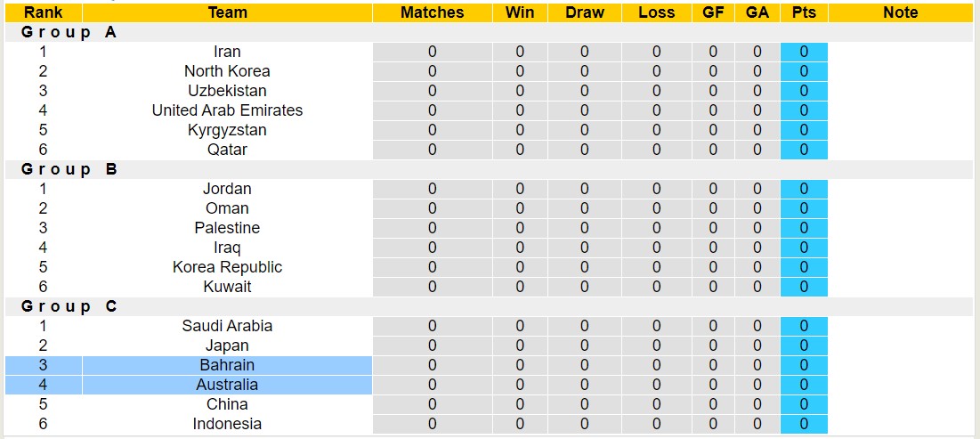Click the Team column header
The width and height of the screenshot is (980, 439).
(x=227, y=12)
